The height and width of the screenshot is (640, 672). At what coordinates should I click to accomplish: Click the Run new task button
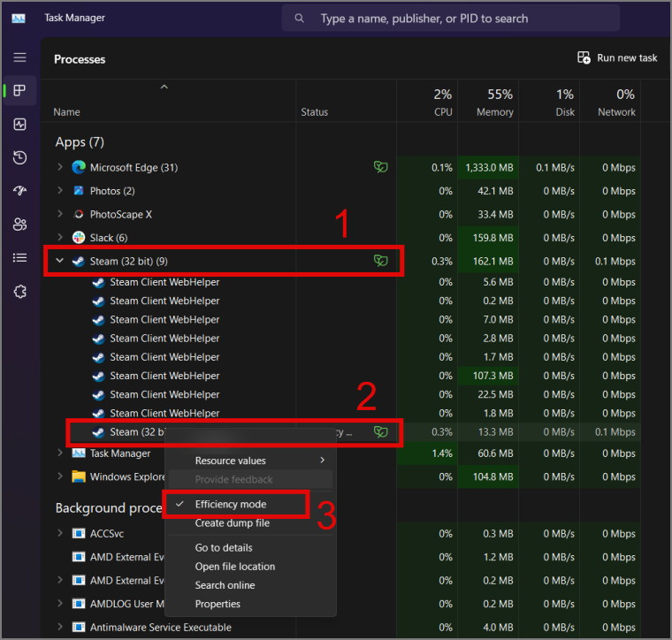coord(617,57)
